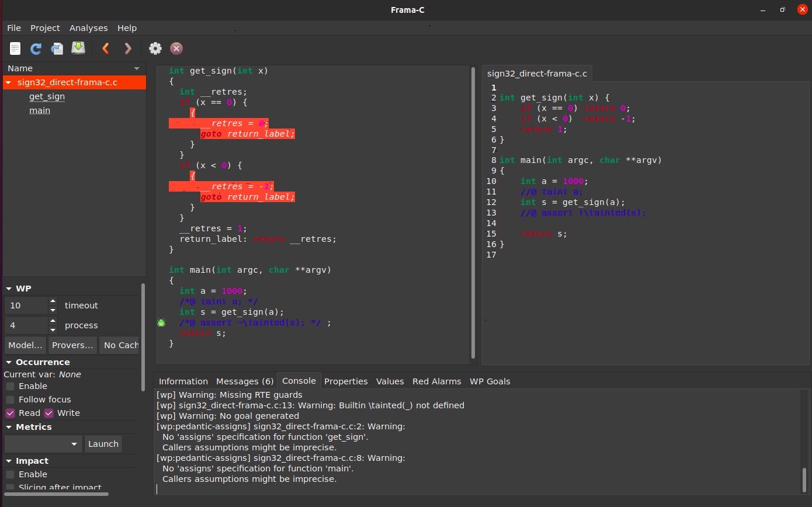The height and width of the screenshot is (507, 812).
Task: Click the Metrics Launch button
Action: click(103, 444)
